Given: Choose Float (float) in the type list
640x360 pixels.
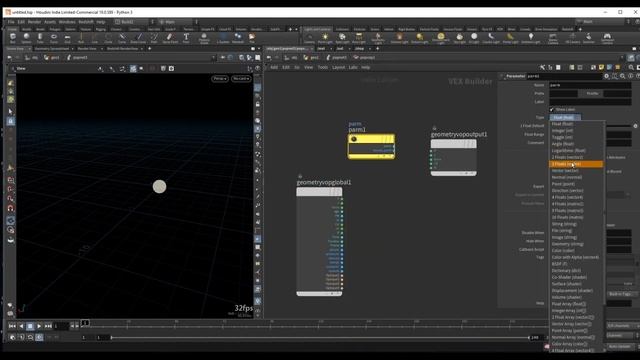Looking at the screenshot, I should coord(576,124).
